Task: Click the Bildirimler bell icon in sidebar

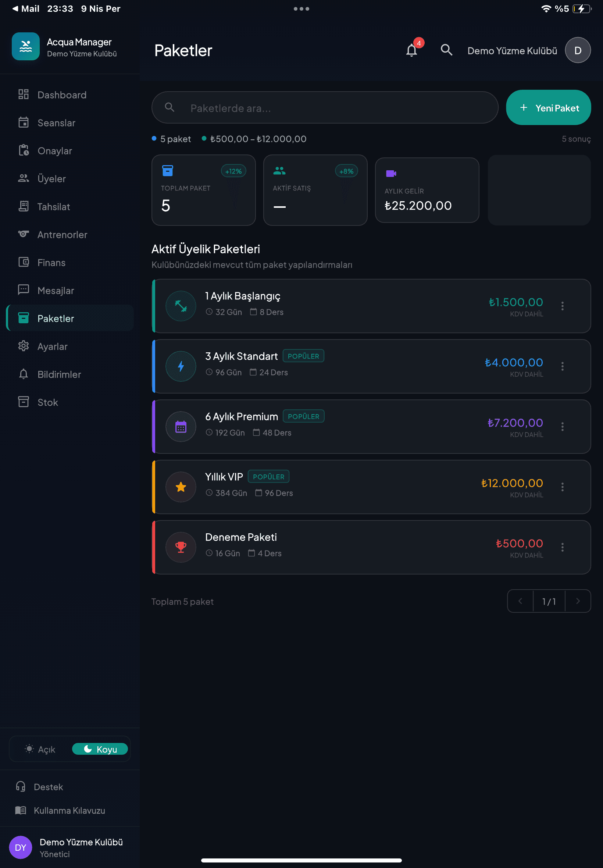Action: point(24,374)
